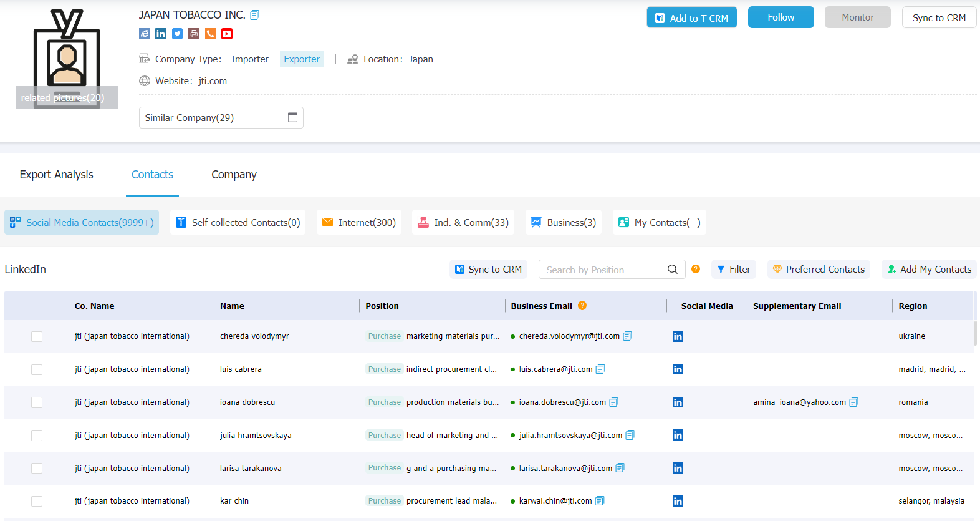Open julia hramtsovskaya's LinkedIn profile icon
The width and height of the screenshot is (980, 521).
(x=678, y=435)
